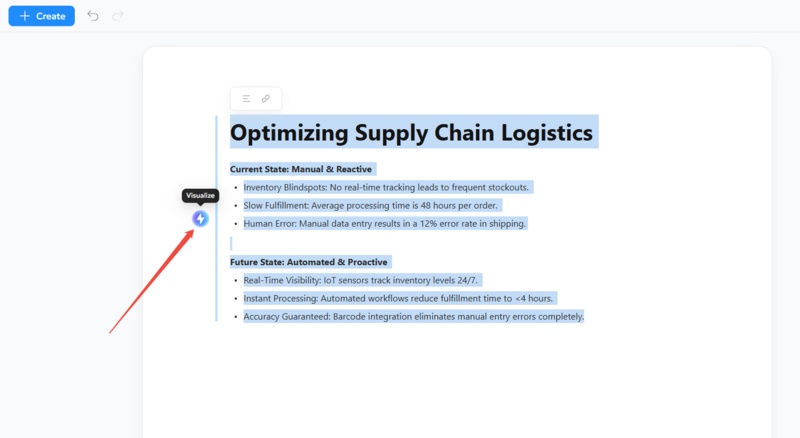This screenshot has height=438, width=800.
Task: Open the text alignment icon above title
Action: (x=247, y=98)
